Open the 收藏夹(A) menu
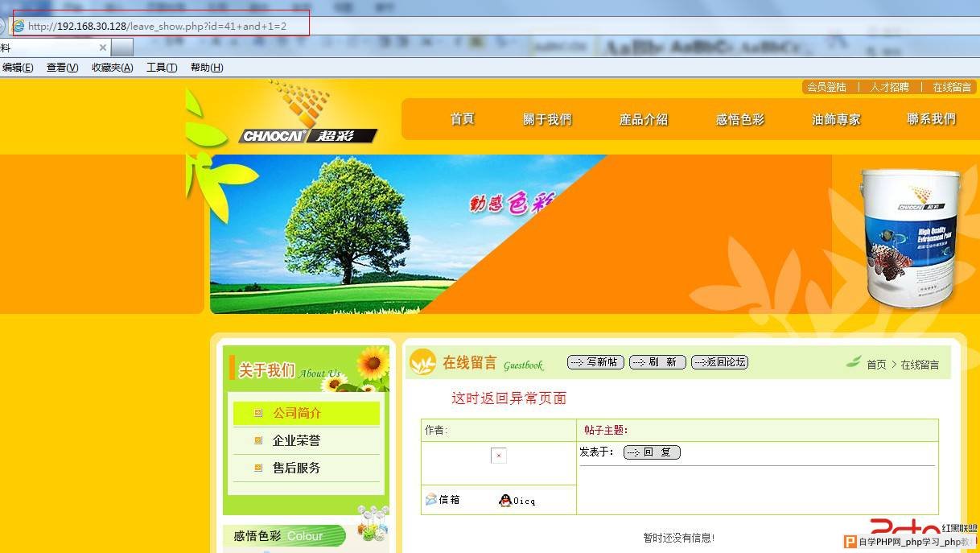980x553 pixels. pos(112,68)
